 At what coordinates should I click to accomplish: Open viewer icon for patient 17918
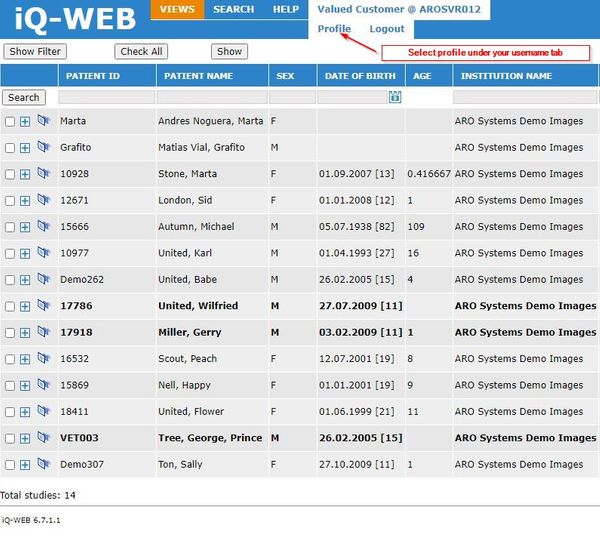point(44,332)
